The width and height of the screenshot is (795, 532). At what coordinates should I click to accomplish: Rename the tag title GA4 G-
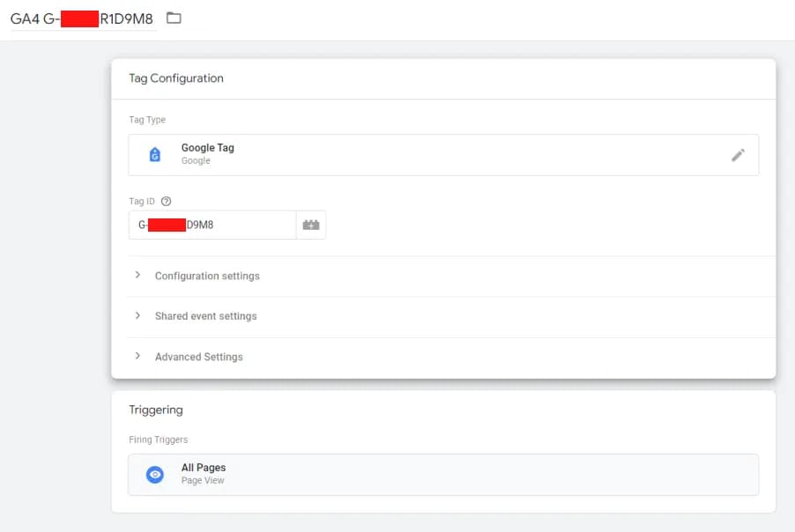tap(82, 18)
